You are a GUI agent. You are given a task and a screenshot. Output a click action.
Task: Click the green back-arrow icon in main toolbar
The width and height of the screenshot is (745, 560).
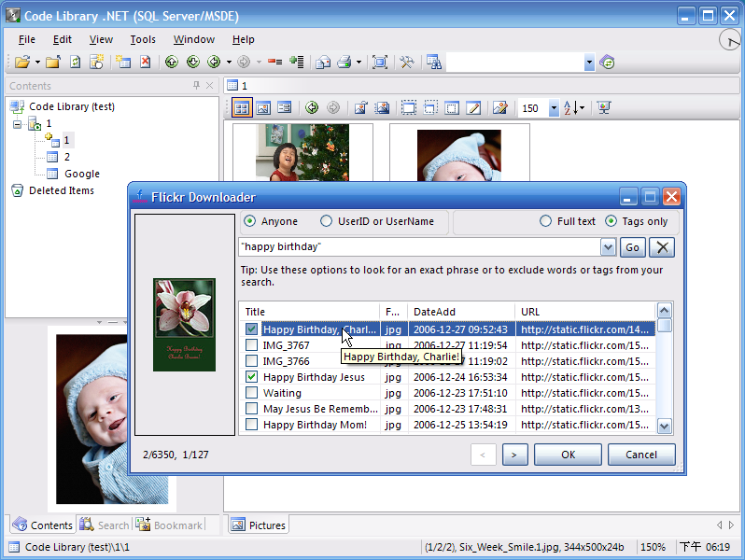coord(215,63)
